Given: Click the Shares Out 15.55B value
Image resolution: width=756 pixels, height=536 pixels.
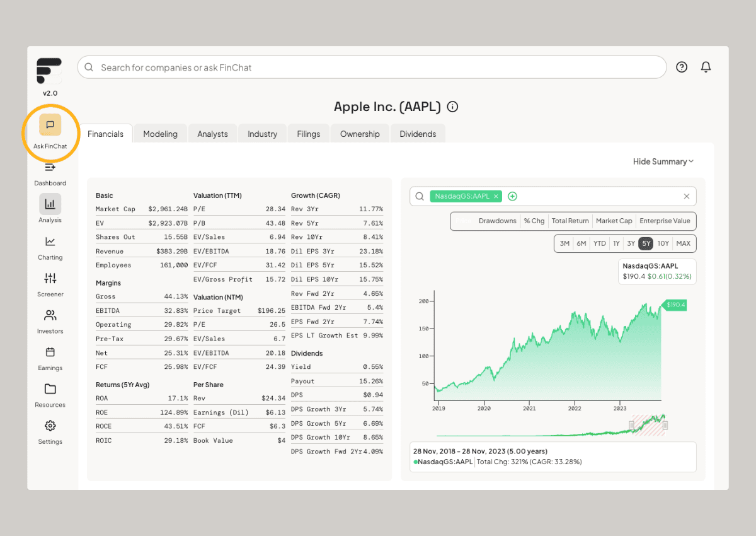Looking at the screenshot, I should pyautogui.click(x=176, y=237).
